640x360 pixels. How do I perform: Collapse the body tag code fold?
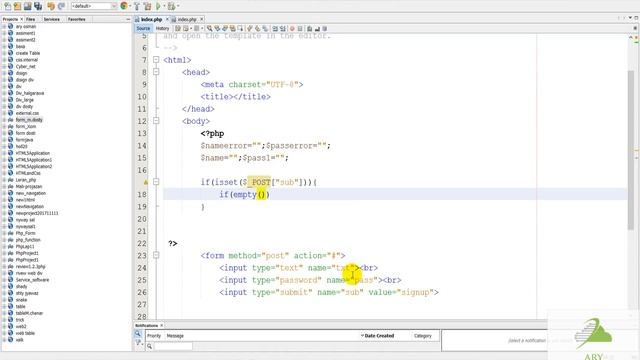coord(156,121)
